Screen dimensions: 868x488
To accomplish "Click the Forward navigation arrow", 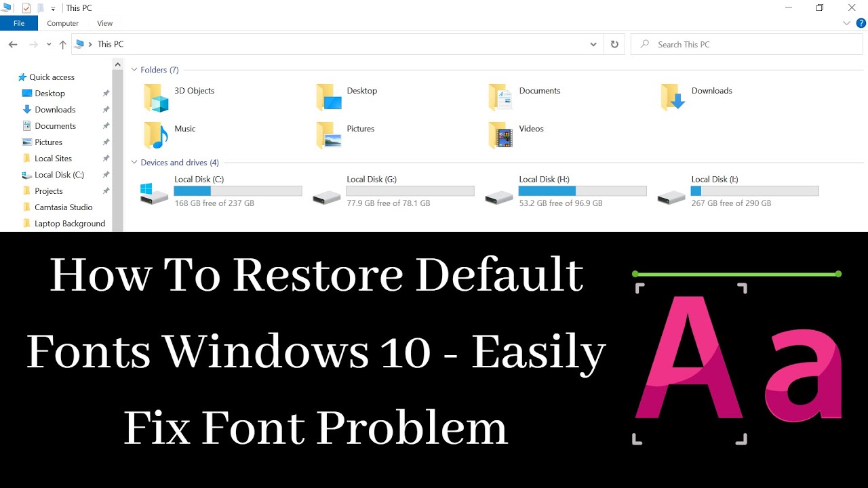I will point(33,44).
